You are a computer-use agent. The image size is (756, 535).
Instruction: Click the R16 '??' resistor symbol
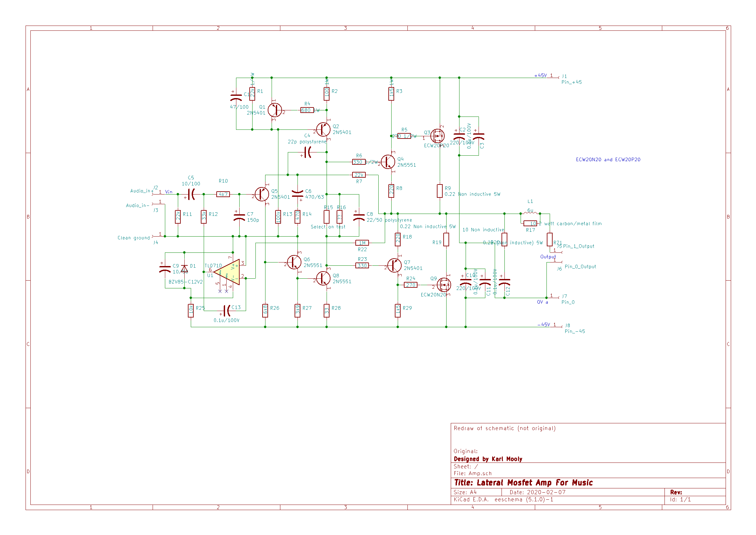click(340, 217)
